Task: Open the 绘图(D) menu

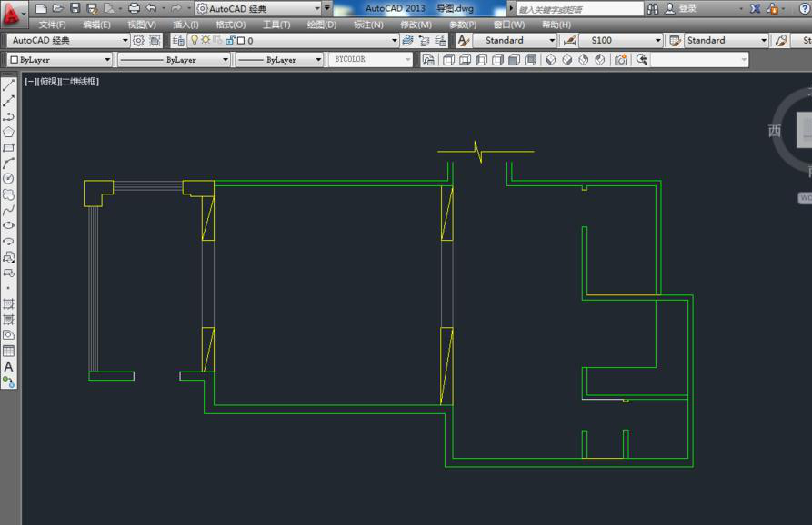Action: 321,25
